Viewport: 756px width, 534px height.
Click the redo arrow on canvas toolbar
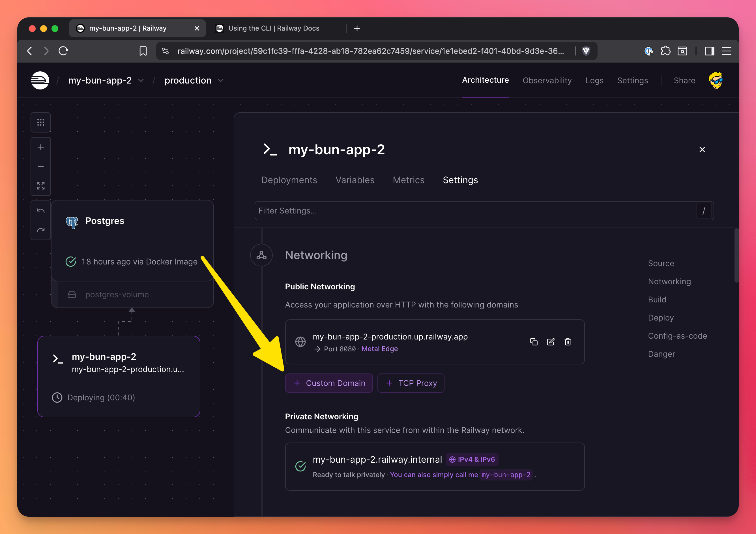point(40,230)
